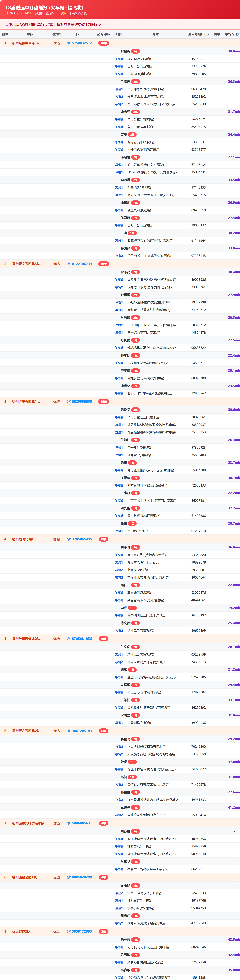Click the 18单 overtime count badge
This screenshot has height=980, width=240.
[x=104, y=43]
